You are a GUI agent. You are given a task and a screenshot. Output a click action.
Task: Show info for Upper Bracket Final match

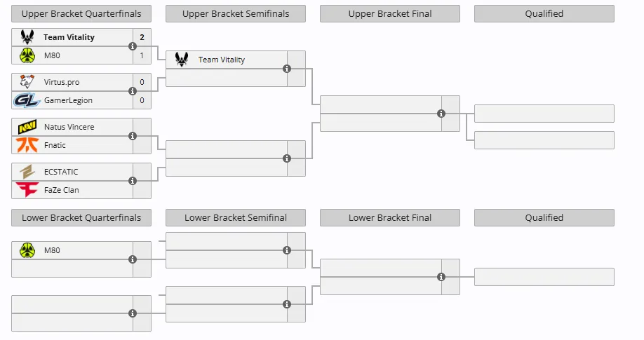pyautogui.click(x=441, y=114)
